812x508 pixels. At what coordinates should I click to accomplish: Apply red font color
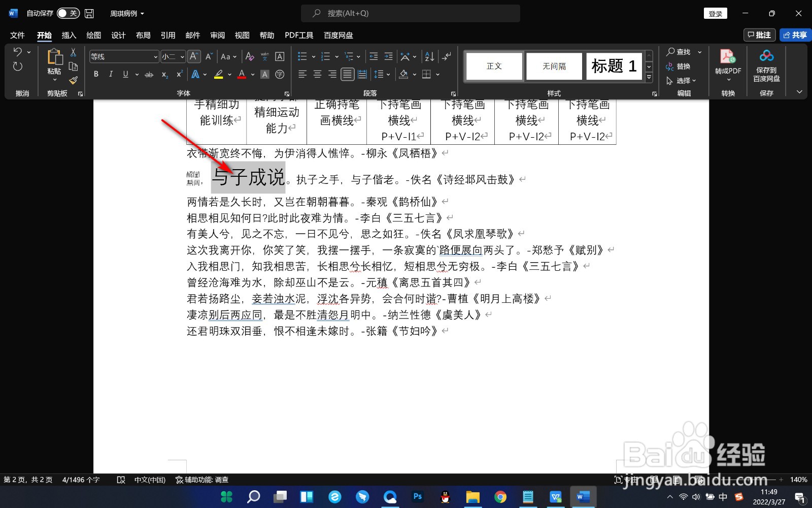[242, 74]
